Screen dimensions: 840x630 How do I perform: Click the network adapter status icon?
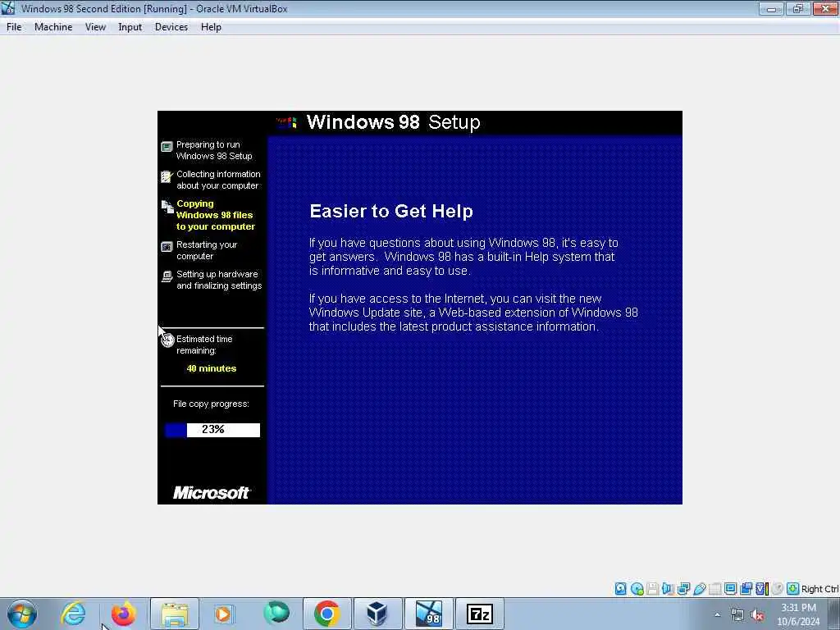pyautogui.click(x=683, y=589)
